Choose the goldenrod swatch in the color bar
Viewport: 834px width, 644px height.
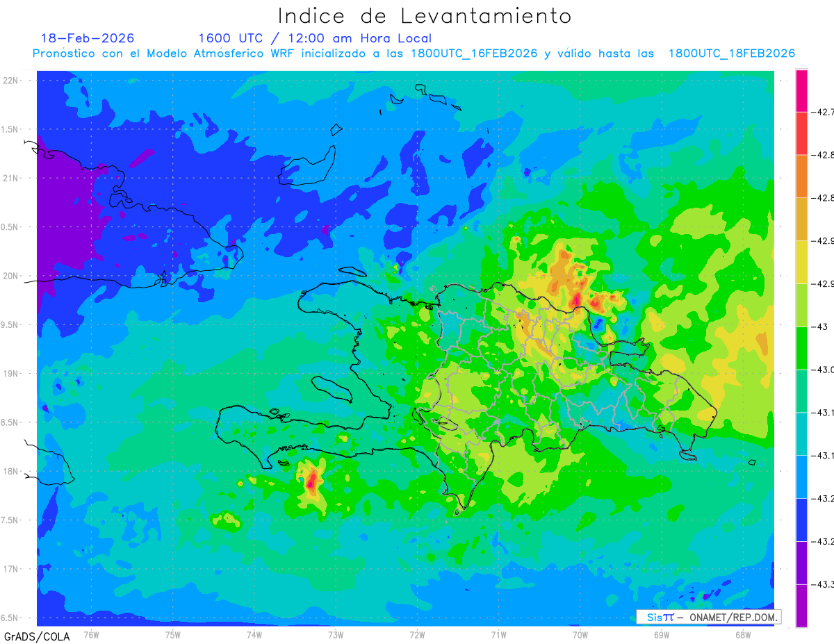[801, 219]
